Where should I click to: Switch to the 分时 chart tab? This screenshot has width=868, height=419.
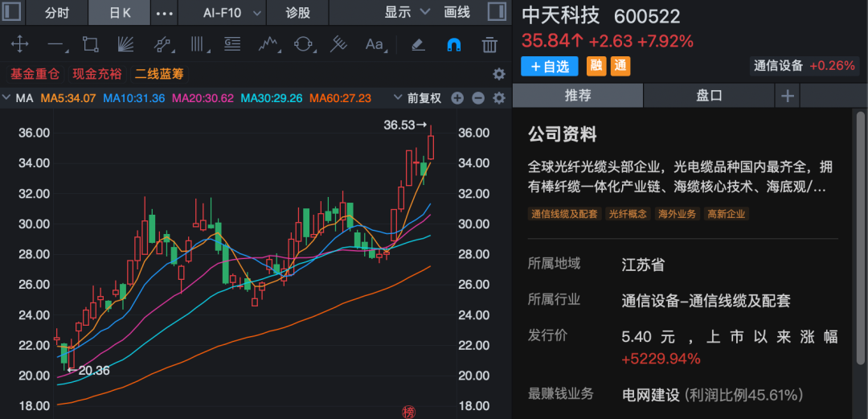coord(56,13)
